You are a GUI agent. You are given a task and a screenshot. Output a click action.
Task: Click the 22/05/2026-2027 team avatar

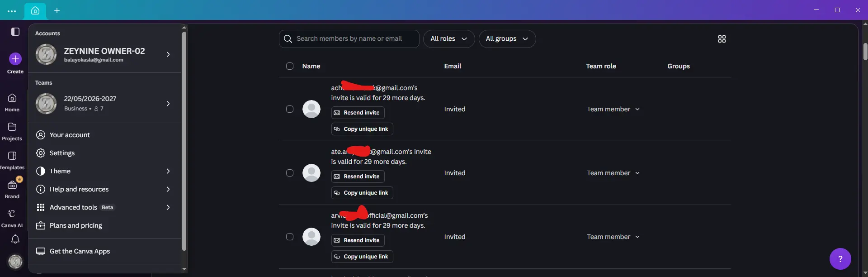click(x=46, y=104)
